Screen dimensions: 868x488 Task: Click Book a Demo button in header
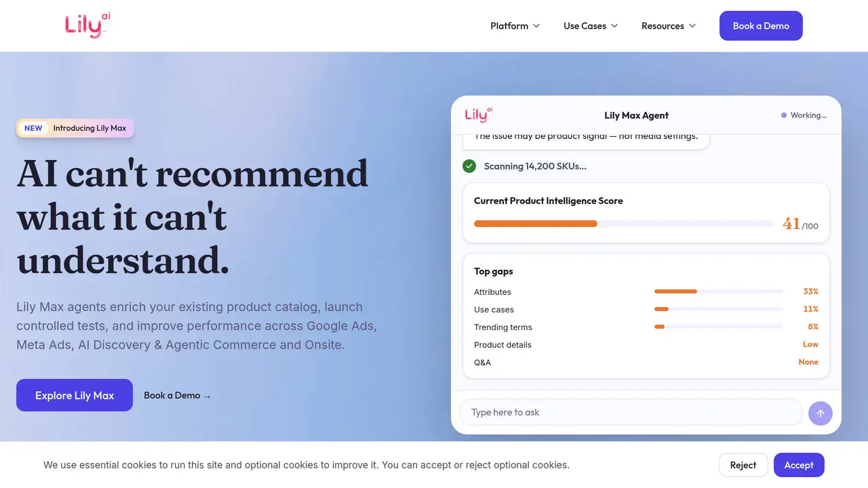(x=761, y=26)
